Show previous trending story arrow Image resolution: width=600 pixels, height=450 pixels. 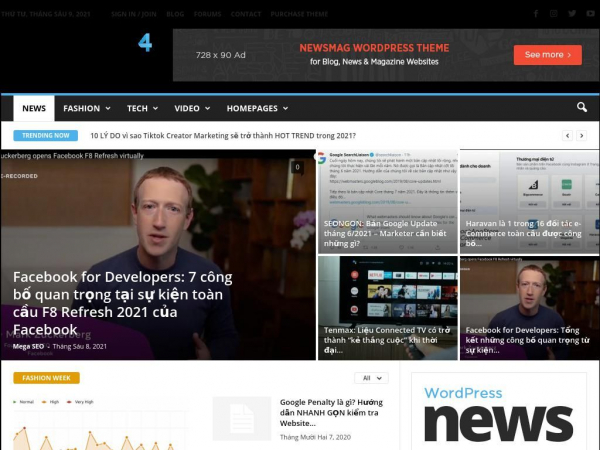click(567, 135)
